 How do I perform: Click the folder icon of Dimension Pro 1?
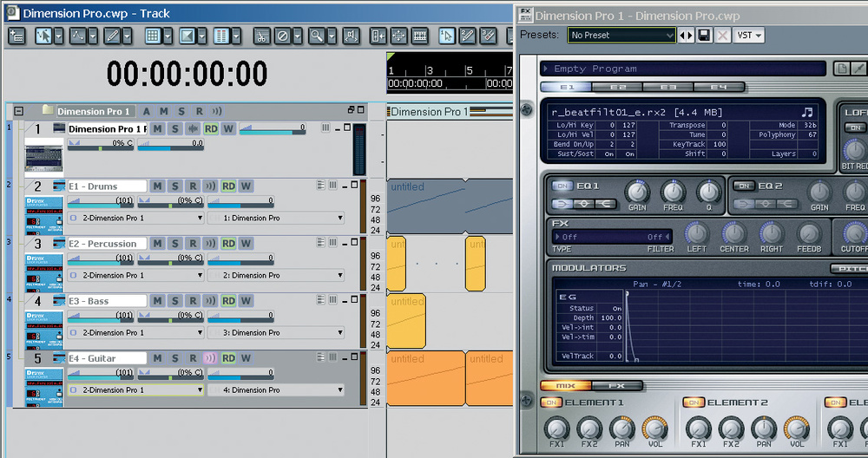point(48,110)
